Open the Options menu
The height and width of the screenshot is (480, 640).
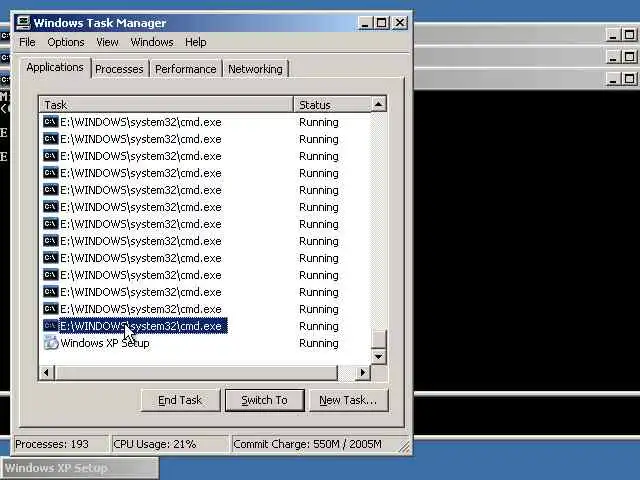[66, 42]
